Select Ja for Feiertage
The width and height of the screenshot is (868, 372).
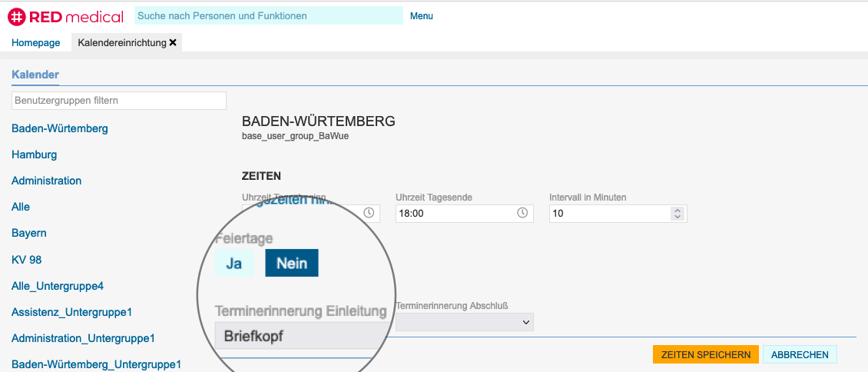tap(234, 264)
